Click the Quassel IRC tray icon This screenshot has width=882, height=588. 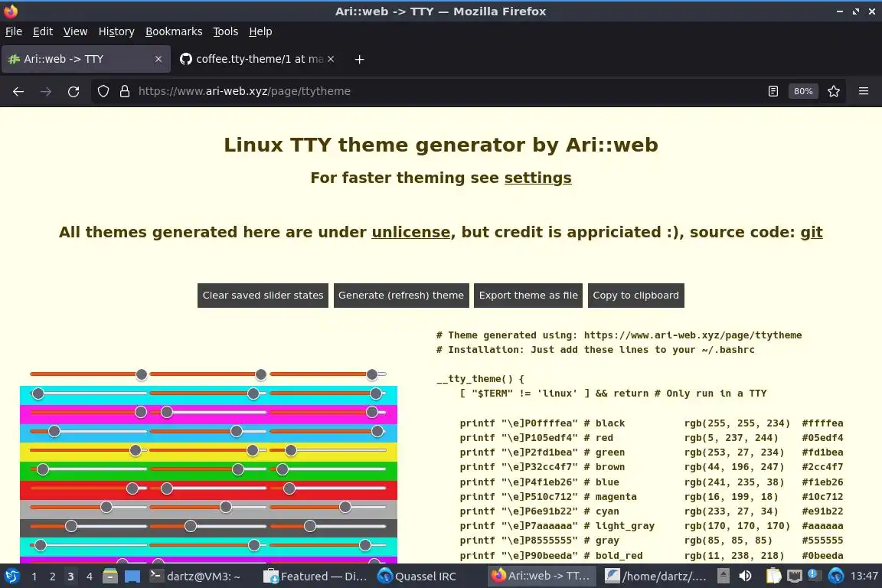coord(836,577)
